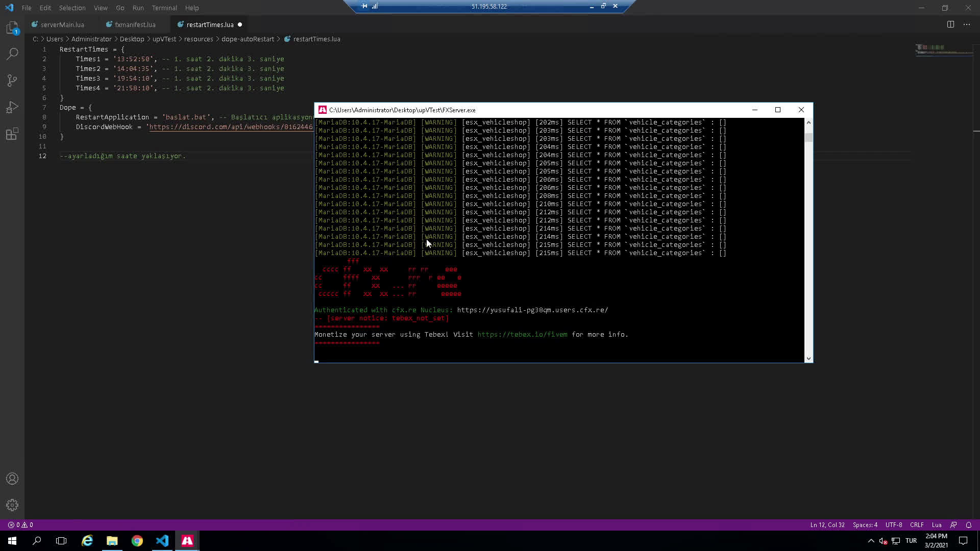The image size is (980, 551).
Task: Click the Split Editor Right icon
Action: tap(950, 24)
